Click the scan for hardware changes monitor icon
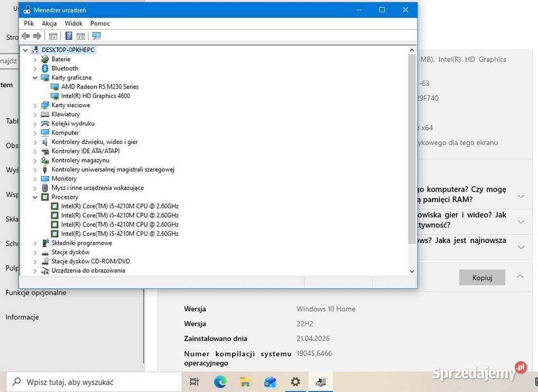 tap(97, 36)
